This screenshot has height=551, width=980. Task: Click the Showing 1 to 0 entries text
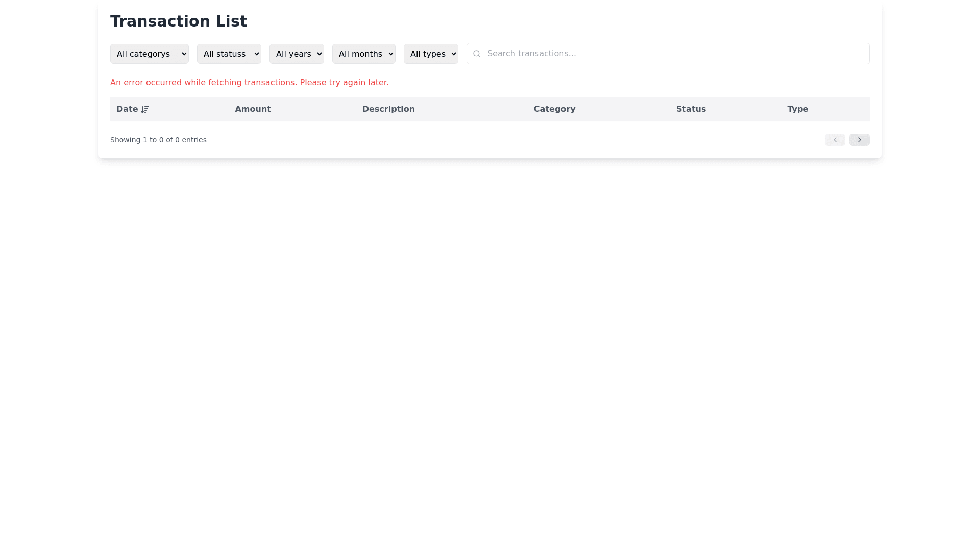[158, 140]
